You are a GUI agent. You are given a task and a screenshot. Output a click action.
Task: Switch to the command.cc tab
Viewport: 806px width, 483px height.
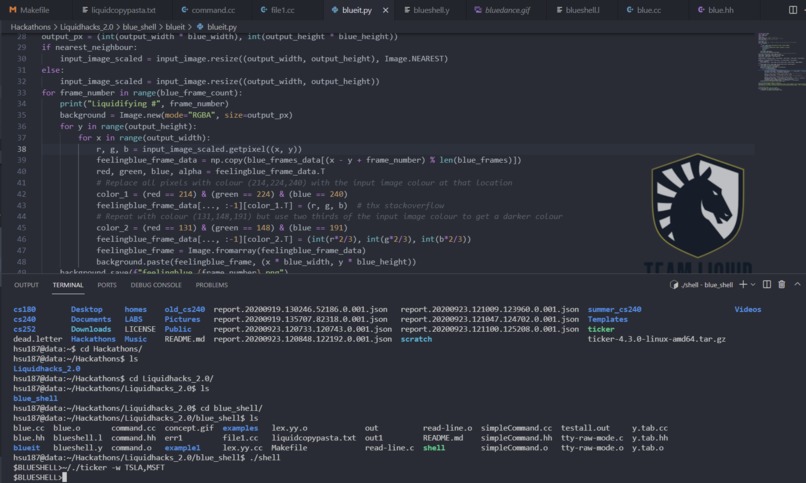[x=213, y=10]
